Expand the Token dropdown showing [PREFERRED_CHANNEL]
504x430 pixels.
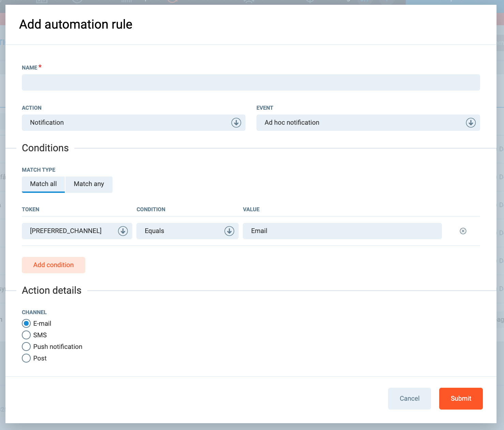click(72, 231)
